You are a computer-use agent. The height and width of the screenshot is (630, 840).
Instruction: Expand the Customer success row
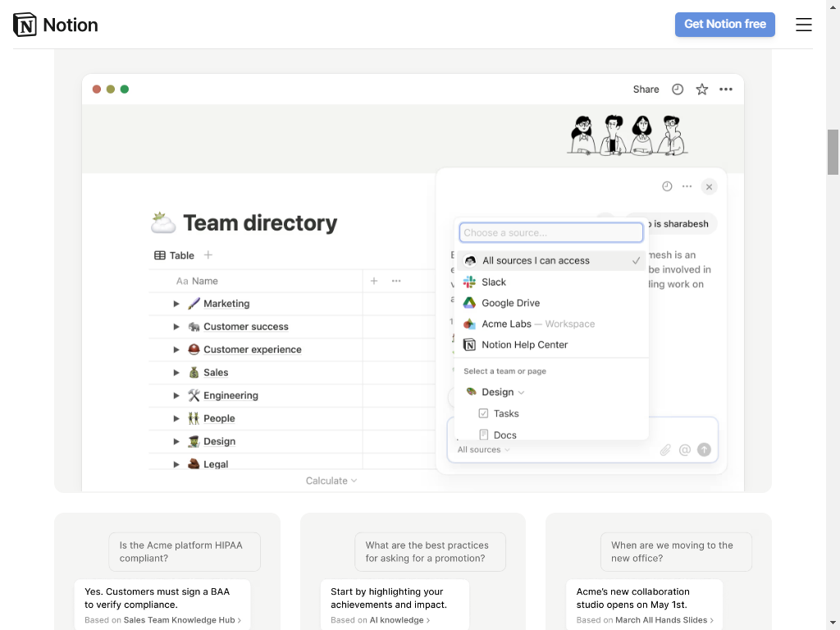click(x=176, y=326)
